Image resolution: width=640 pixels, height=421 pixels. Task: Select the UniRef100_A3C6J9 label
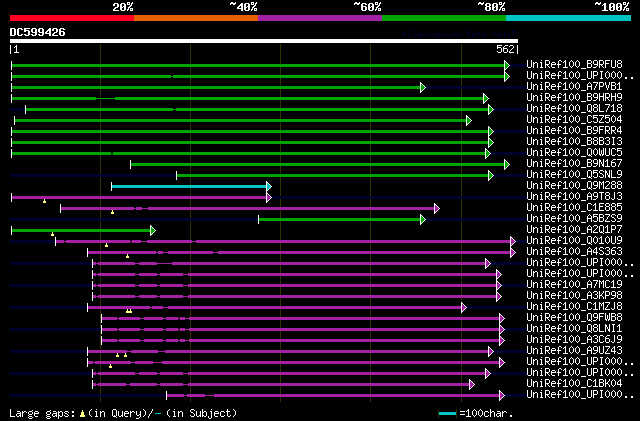pos(574,340)
